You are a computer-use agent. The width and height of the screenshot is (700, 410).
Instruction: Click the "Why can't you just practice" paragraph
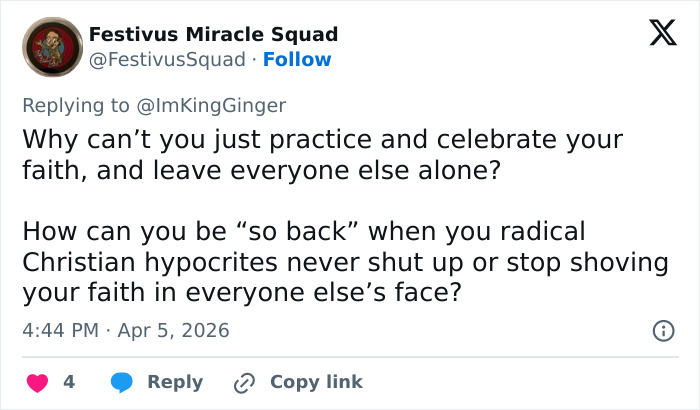click(x=322, y=154)
